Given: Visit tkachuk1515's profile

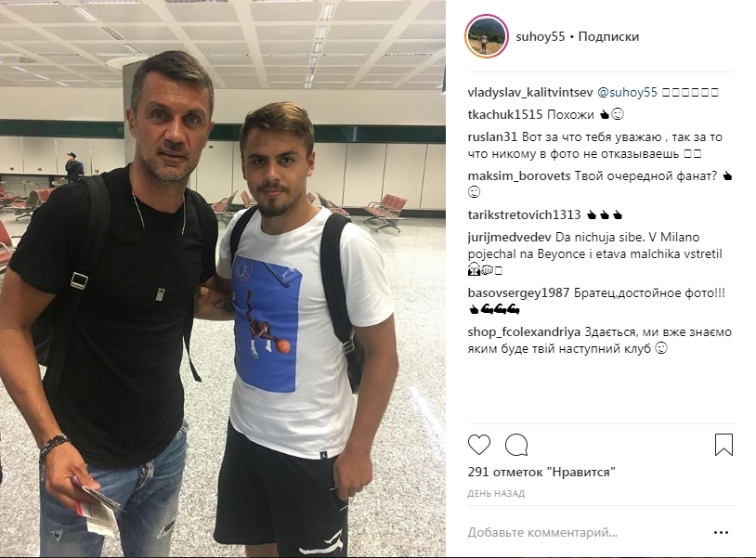Looking at the screenshot, I should [x=505, y=115].
